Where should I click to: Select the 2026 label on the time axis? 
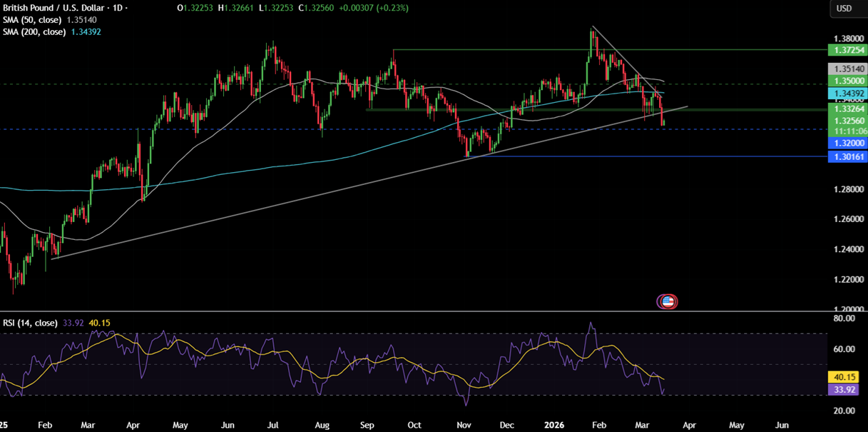[553, 424]
